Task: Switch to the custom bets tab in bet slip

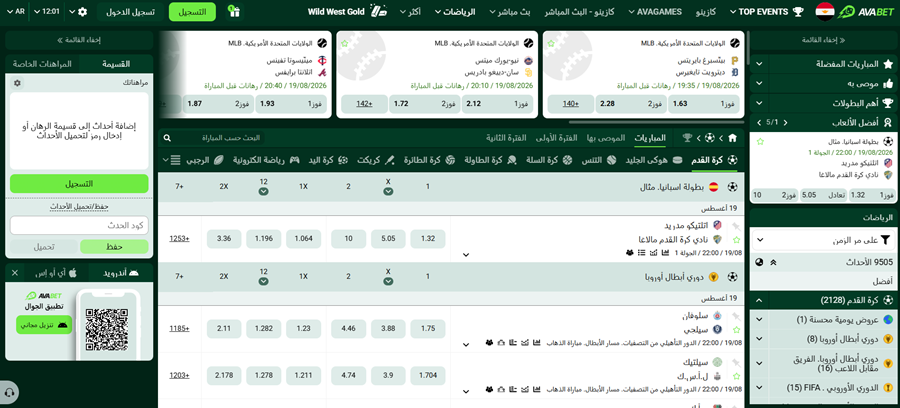Action: coord(42,64)
